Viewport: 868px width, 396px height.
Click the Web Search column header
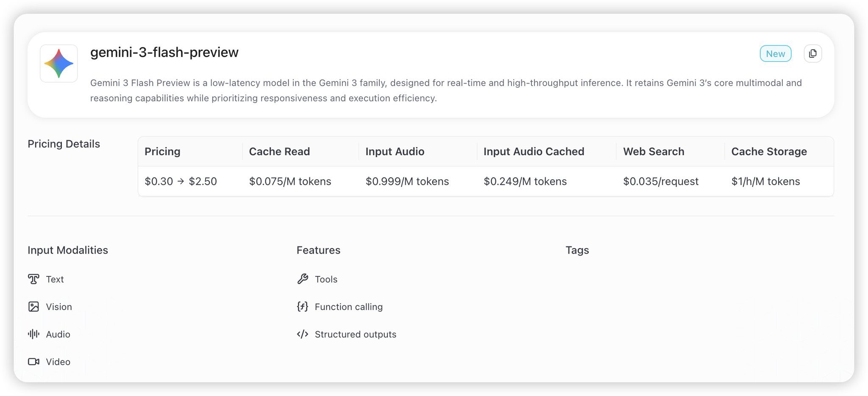[654, 151]
